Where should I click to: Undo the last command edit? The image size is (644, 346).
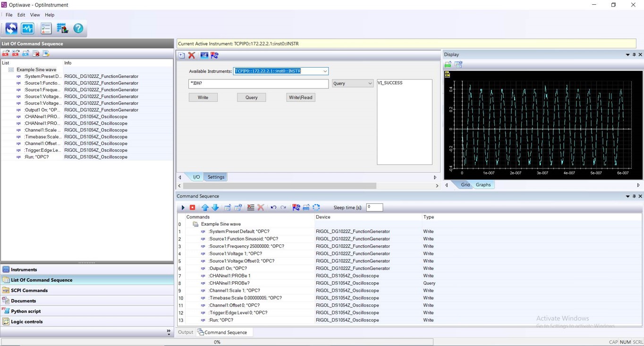(273, 207)
